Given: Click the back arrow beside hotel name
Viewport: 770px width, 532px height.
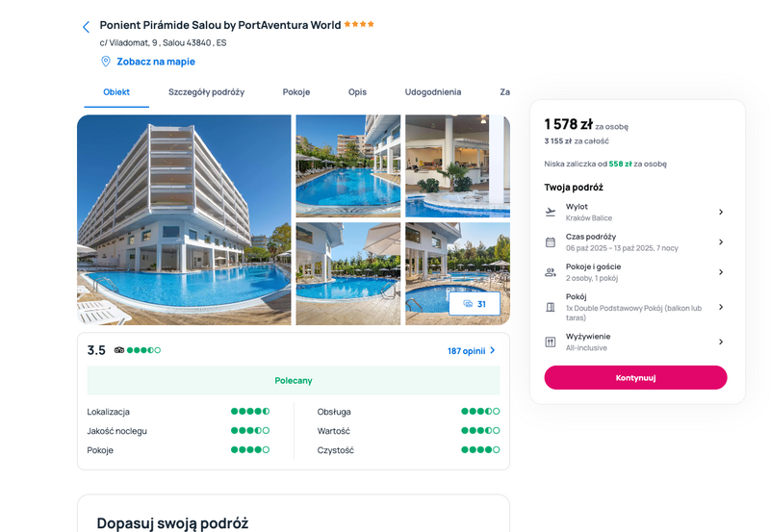Looking at the screenshot, I should [86, 27].
